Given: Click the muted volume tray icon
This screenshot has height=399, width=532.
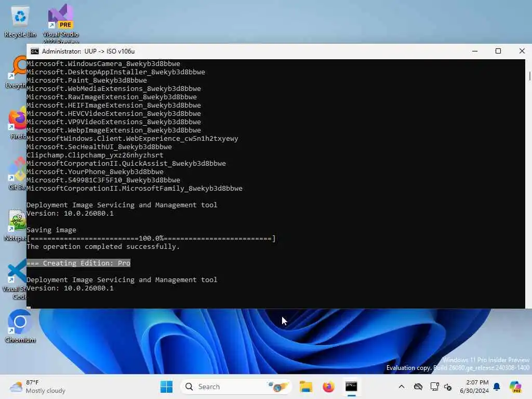Looking at the screenshot, I should coord(448,387).
